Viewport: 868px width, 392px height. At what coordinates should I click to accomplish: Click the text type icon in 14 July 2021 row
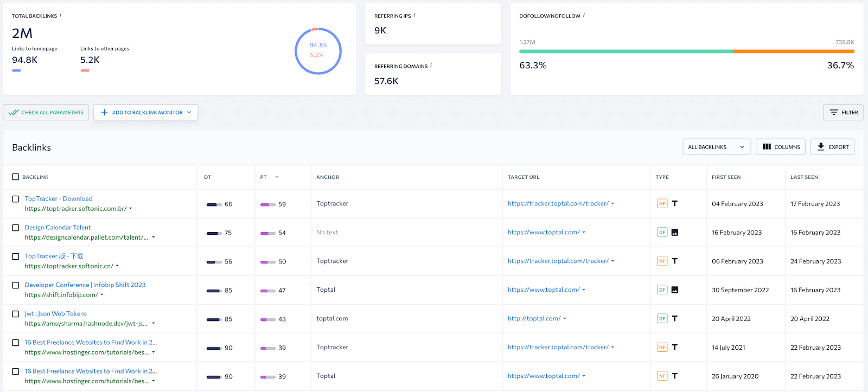[675, 348]
